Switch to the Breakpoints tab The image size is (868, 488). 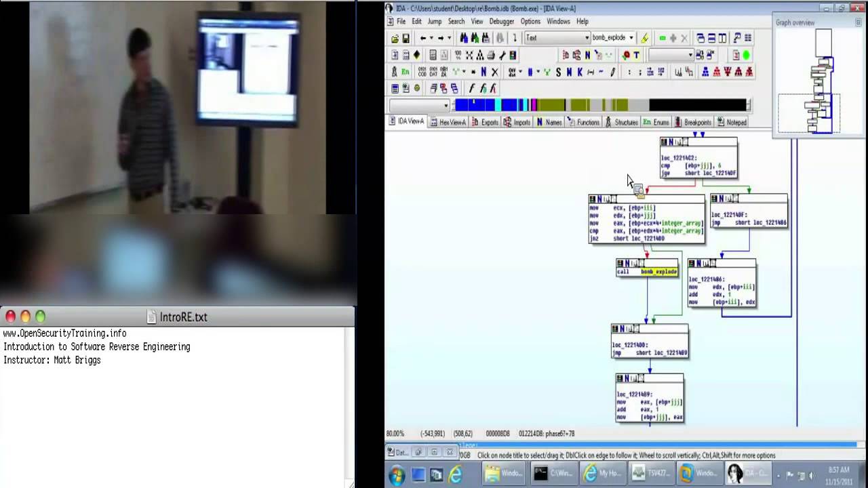(693, 123)
